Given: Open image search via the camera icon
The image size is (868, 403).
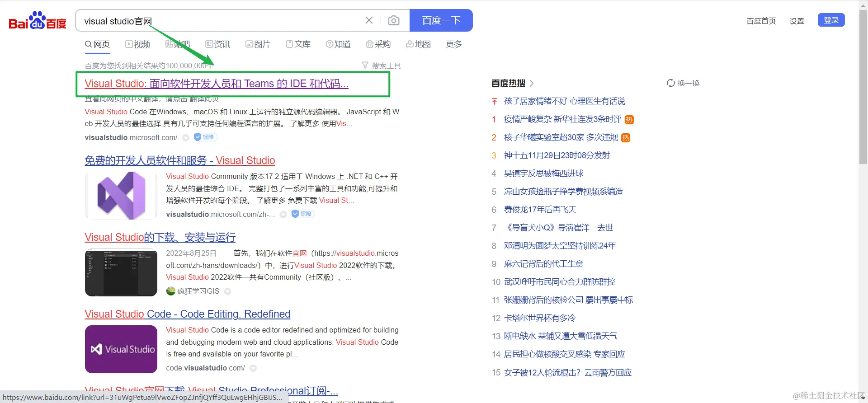Looking at the screenshot, I should pos(394,20).
